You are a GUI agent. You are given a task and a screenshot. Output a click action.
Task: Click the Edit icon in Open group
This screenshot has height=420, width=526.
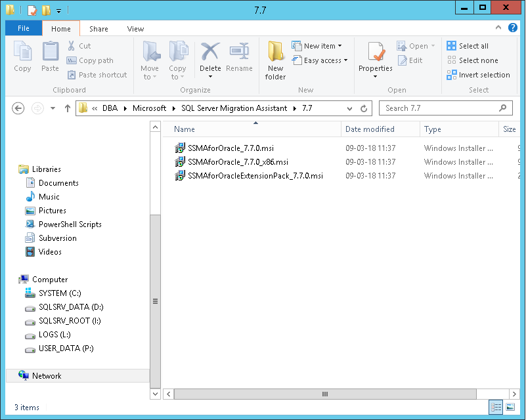click(x=402, y=60)
